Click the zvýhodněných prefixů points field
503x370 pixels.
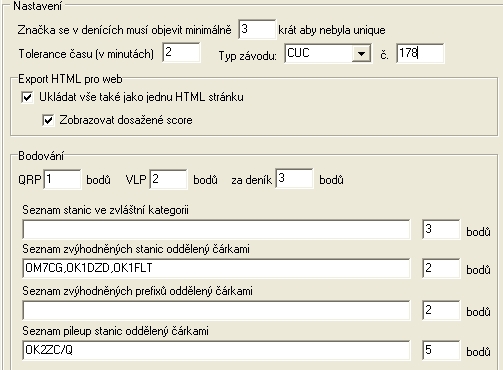[x=441, y=310]
